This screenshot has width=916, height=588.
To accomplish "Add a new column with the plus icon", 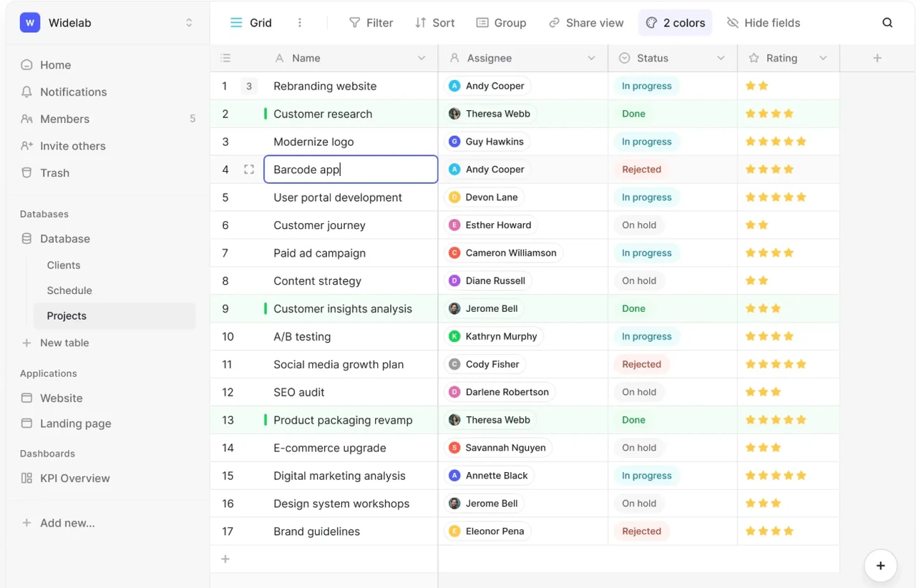I will [x=877, y=58].
